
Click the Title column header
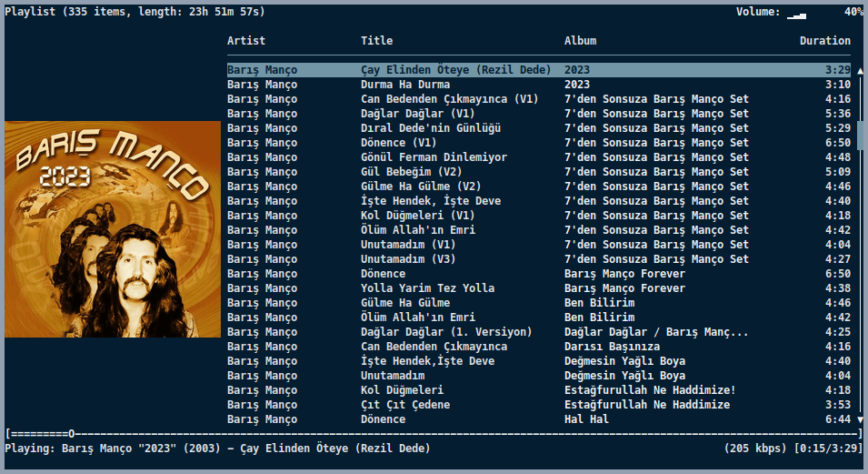click(x=376, y=41)
